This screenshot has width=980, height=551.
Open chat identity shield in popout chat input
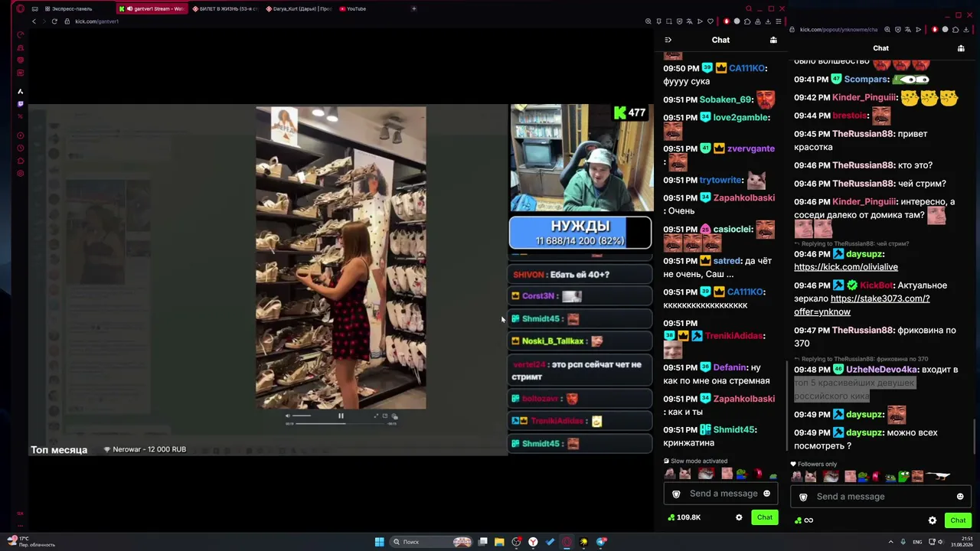pos(803,497)
